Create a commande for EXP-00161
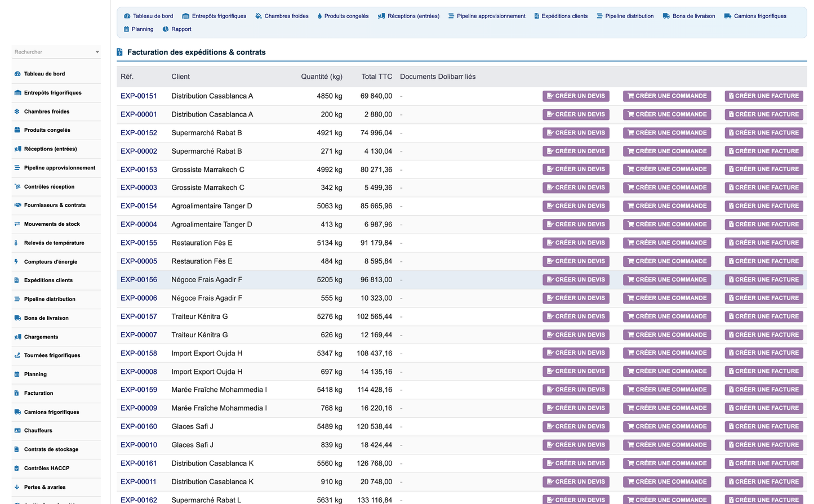This screenshot has width=814, height=504. tap(667, 463)
